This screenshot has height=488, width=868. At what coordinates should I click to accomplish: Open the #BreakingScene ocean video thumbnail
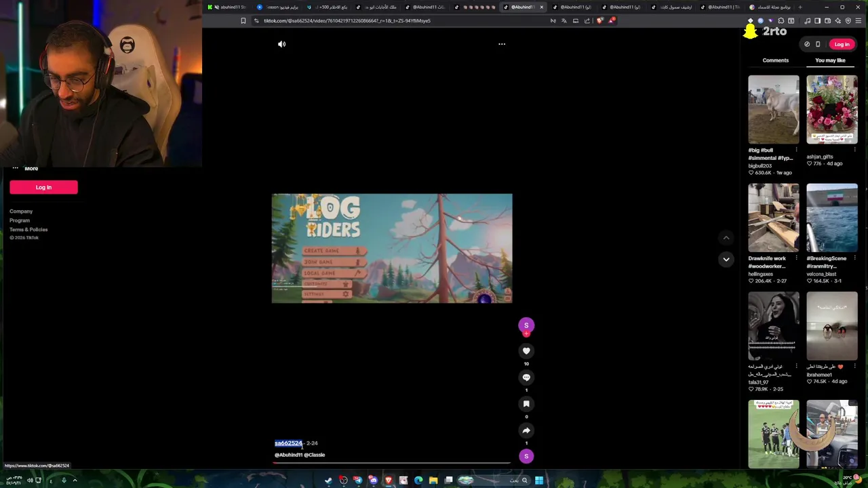(x=832, y=218)
